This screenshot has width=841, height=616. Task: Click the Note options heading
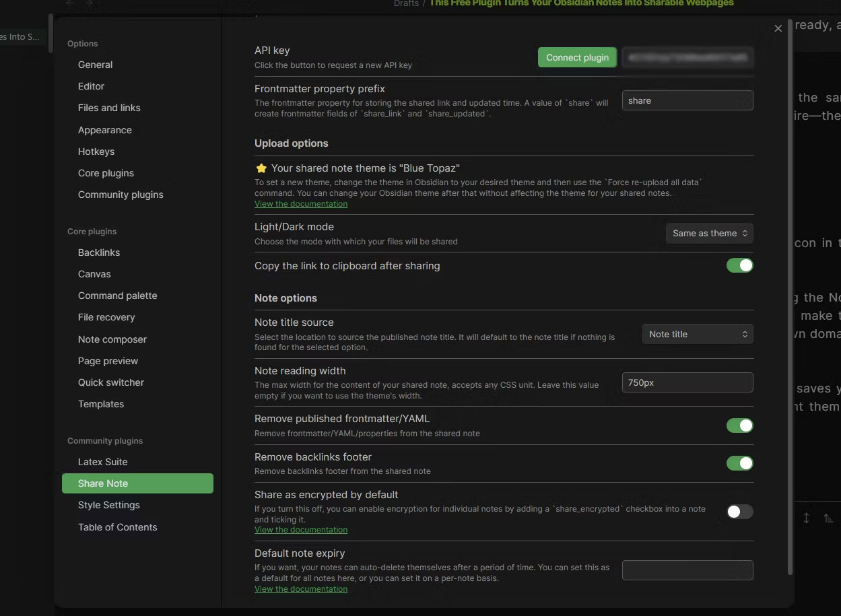coord(285,298)
